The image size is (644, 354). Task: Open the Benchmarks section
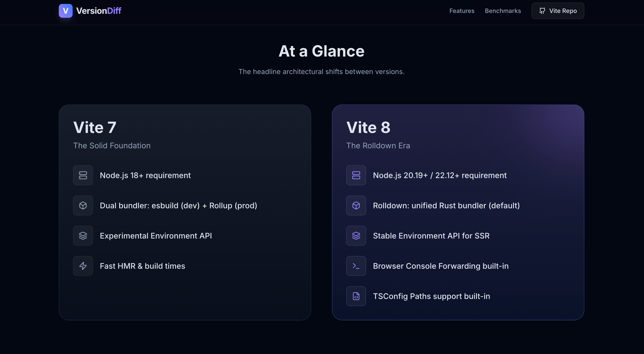click(503, 11)
